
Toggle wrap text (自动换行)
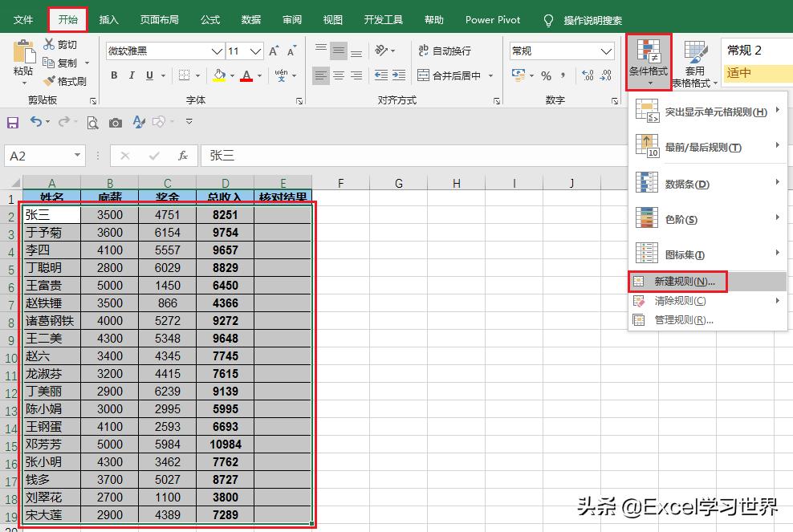click(x=444, y=51)
